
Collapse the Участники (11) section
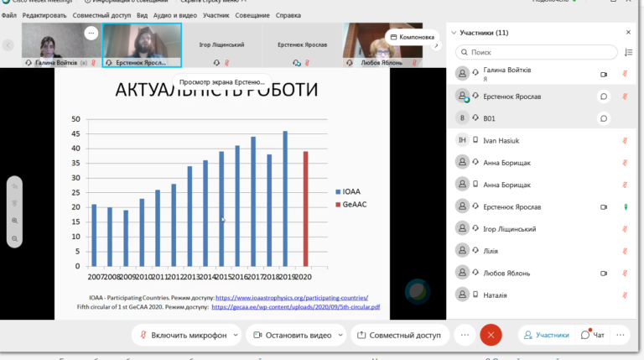(x=454, y=33)
